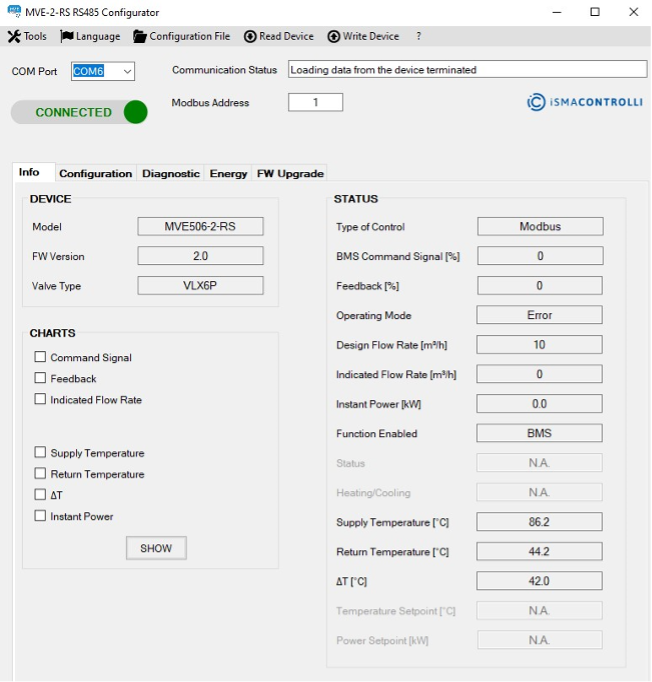The height and width of the screenshot is (682, 652).
Task: Toggle the Indicated Flow Rate checkbox
Action: click(x=41, y=399)
